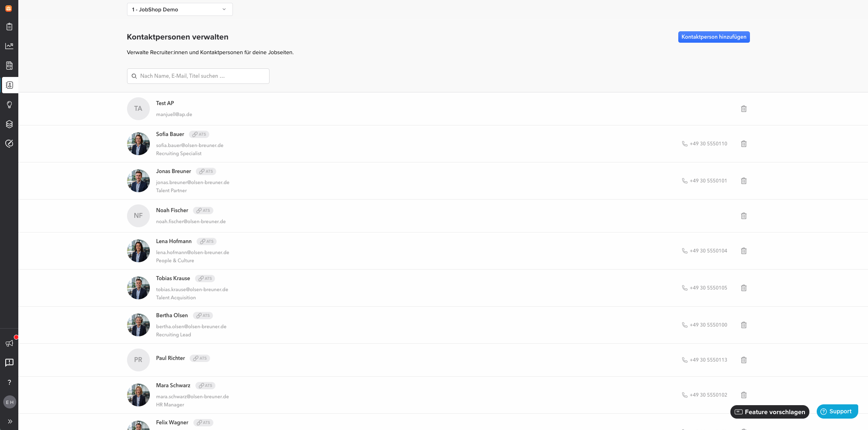Open the 1 - JobShop Demo dropdown

(180, 9)
